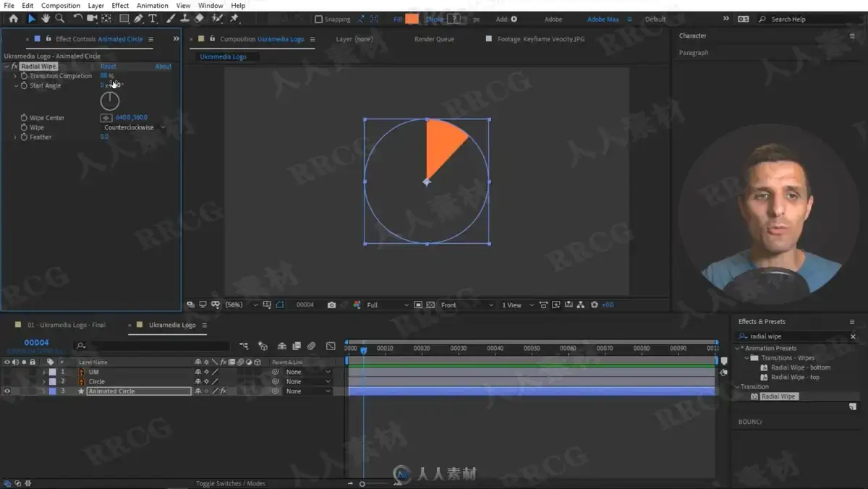868x489 pixels.
Task: Switch to 01 - Ukramedia Logo - Final tab
Action: click(x=66, y=326)
